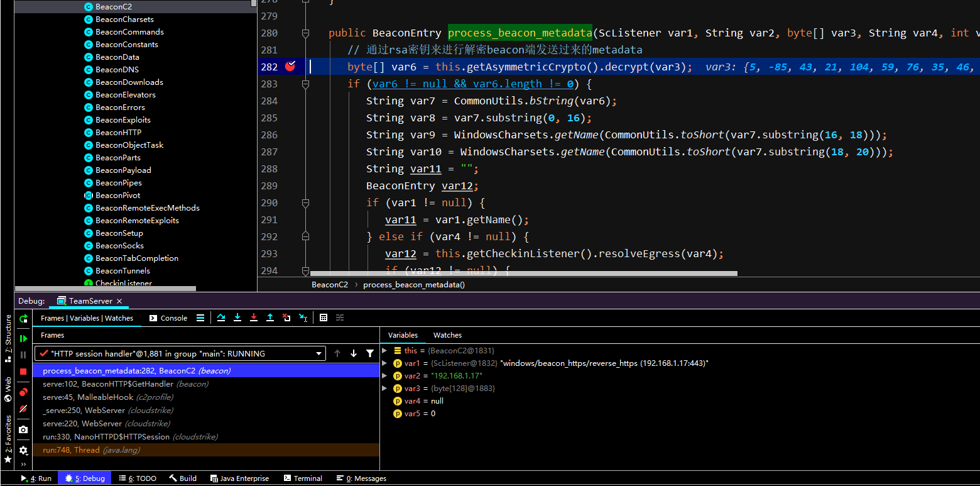The height and width of the screenshot is (486, 980).
Task: Toggle the breakpoint on line 282
Action: click(x=290, y=67)
